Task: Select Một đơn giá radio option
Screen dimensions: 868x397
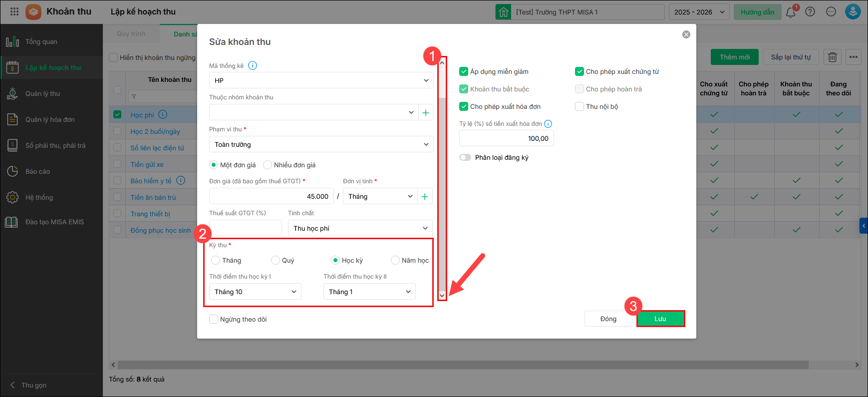Action: coord(214,165)
